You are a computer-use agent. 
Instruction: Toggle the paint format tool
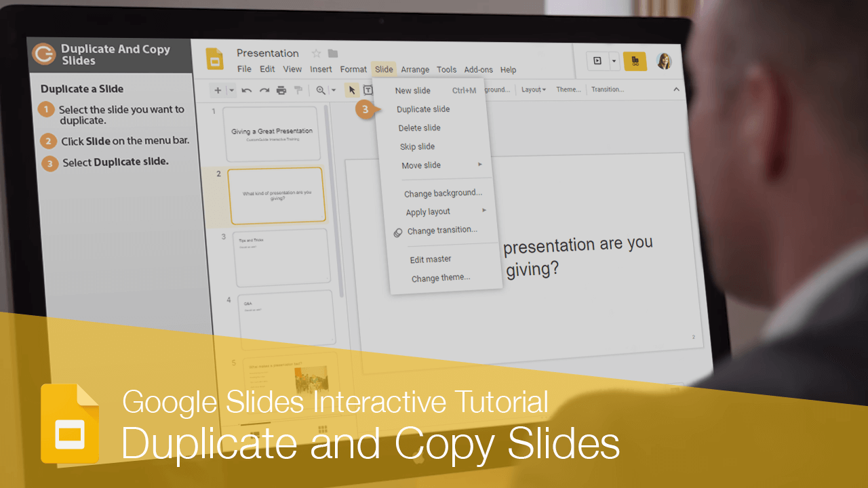(298, 89)
